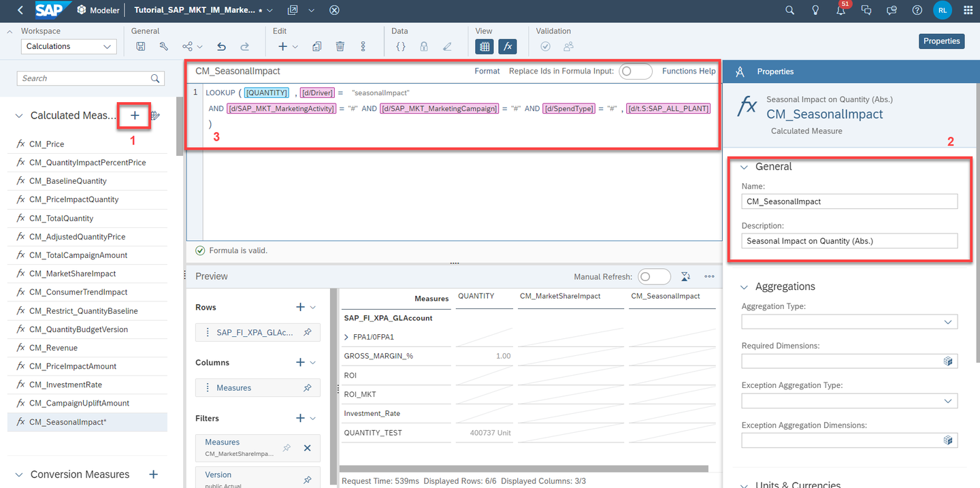Image resolution: width=980 pixels, height=488 pixels.
Task: Switch to the fx calculations view
Action: (x=508, y=46)
